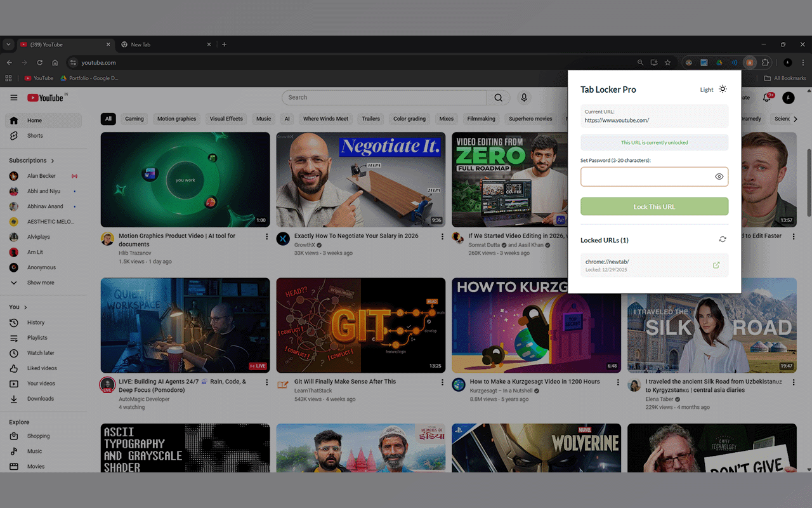Screen dimensions: 812x508
Task: Click the zoom magnifier icon in address bar
Action: (640, 62)
